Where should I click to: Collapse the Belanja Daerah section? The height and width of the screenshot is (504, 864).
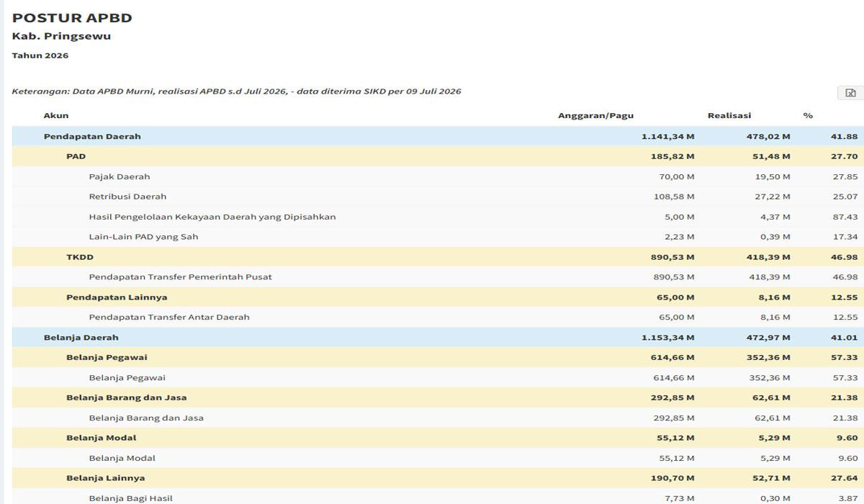pos(438,338)
